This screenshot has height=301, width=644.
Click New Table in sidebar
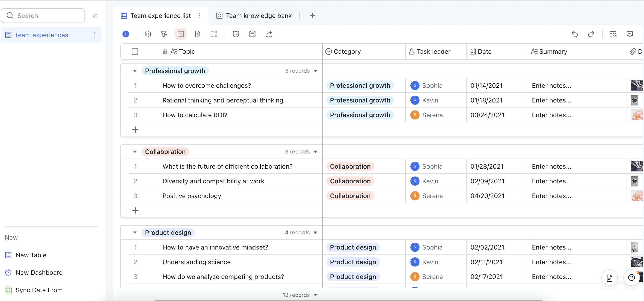(31, 255)
